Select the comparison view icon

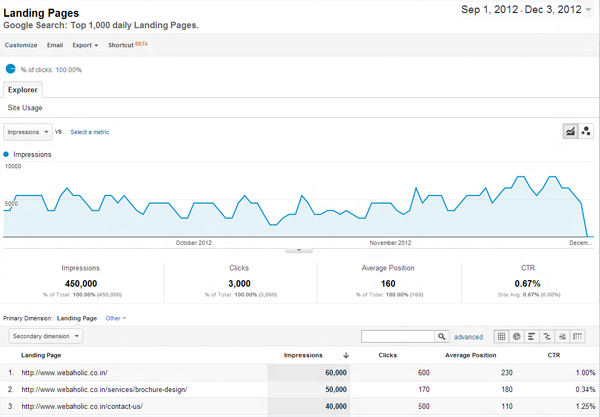pos(547,337)
